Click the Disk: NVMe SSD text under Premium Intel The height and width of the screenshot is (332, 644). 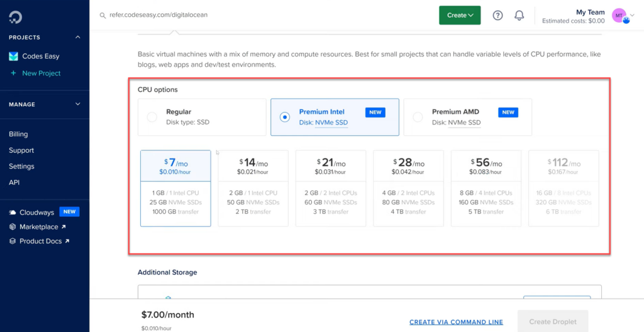324,122
